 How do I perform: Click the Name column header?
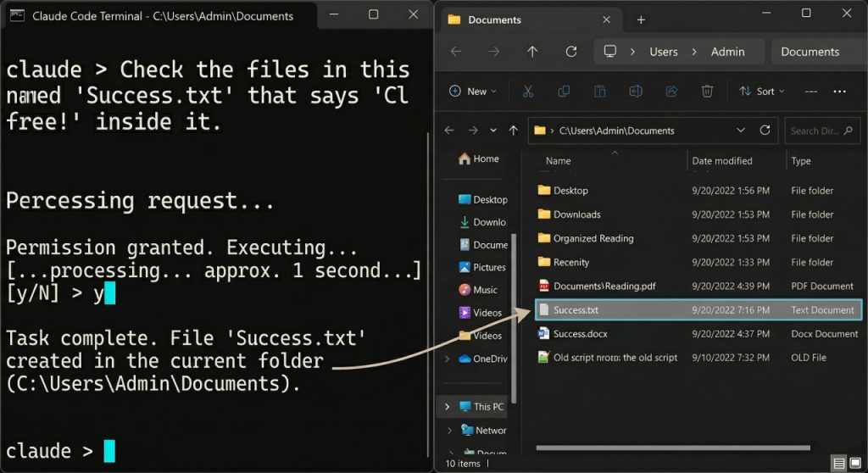tap(559, 161)
